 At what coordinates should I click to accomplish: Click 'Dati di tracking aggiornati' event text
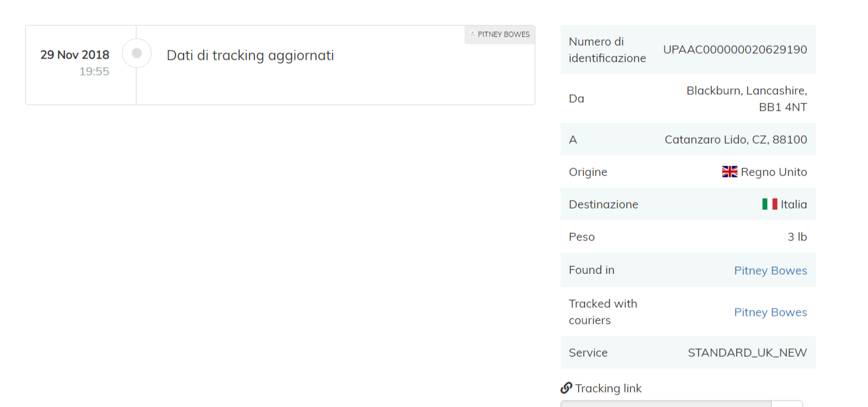250,56
